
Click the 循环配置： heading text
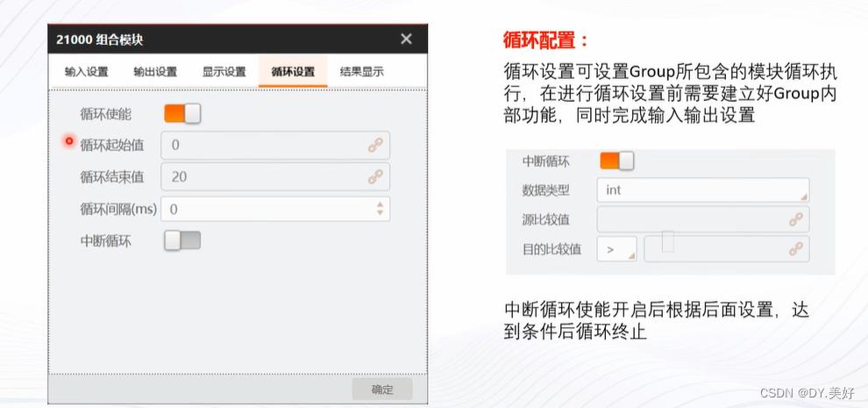[546, 41]
